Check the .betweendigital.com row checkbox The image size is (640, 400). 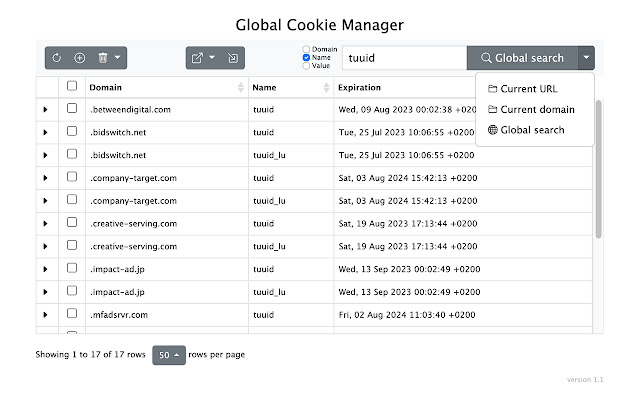point(72,109)
